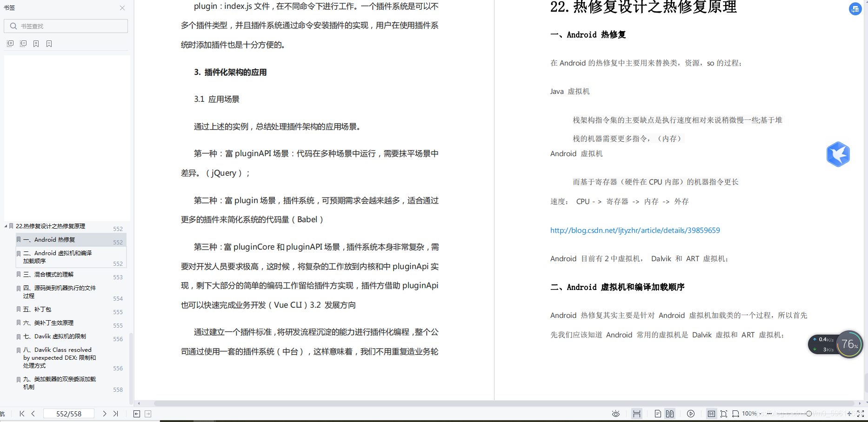Image resolution: width=868 pixels, height=422 pixels.
Task: Fit page to window
Action: click(x=724, y=414)
